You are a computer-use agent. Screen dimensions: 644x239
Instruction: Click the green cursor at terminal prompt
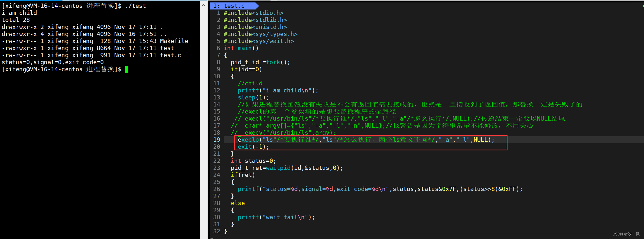point(126,69)
